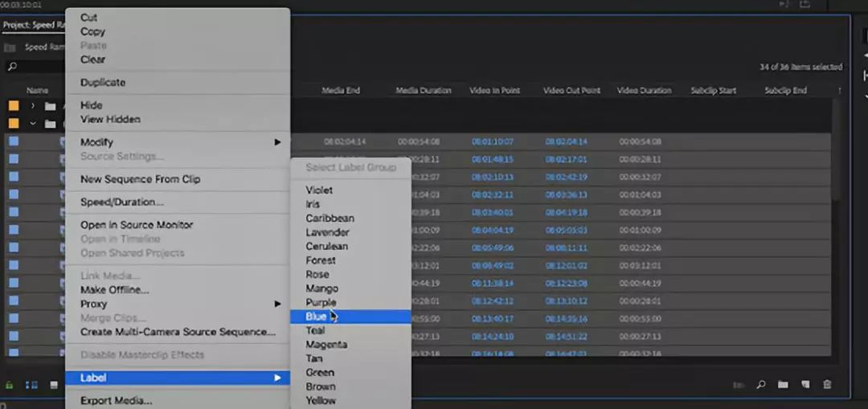Screen dimensions: 868x409
Task: Click the orange label swatch of first bin
Action: pyautogui.click(x=13, y=106)
